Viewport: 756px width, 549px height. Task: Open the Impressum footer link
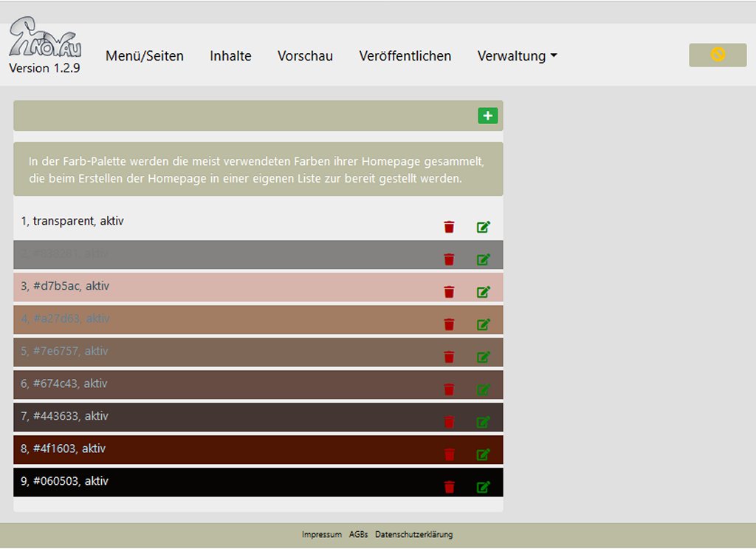point(321,534)
